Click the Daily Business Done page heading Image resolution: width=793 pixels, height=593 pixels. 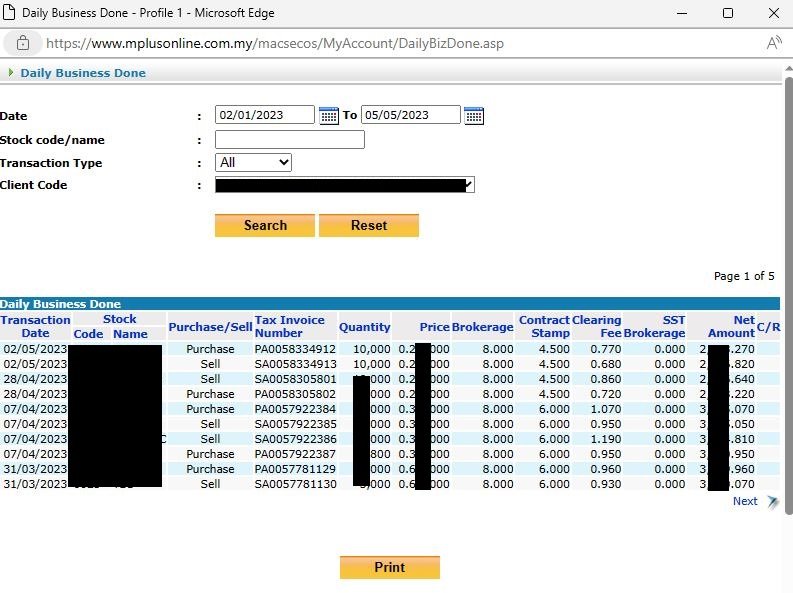[83, 73]
